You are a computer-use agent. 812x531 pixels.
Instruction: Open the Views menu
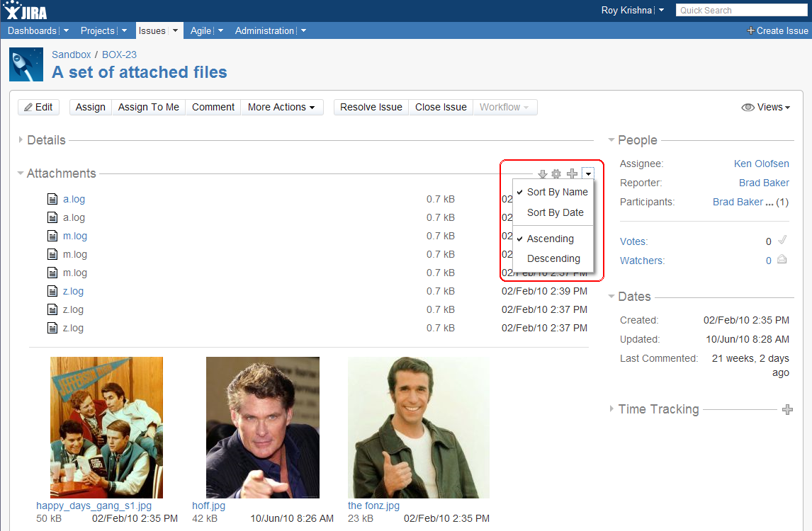click(x=766, y=107)
